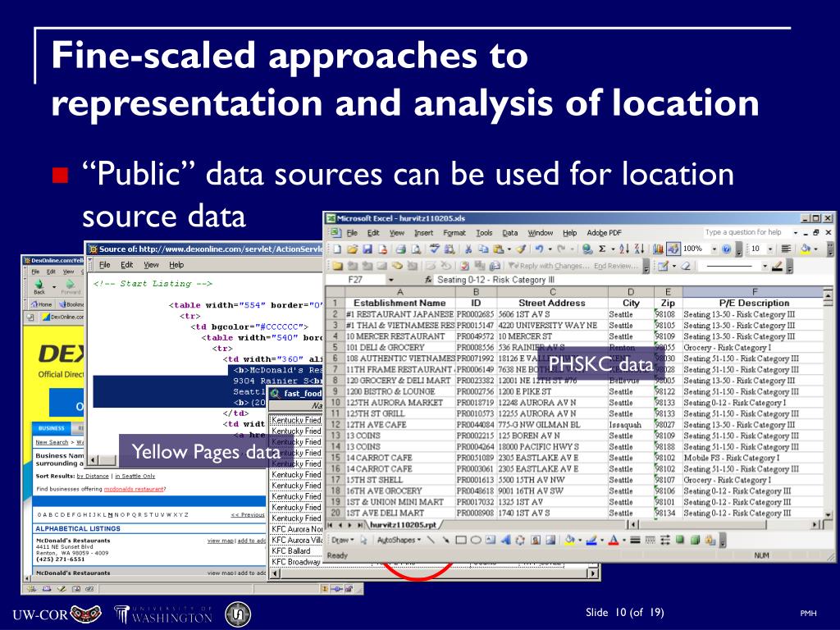Click the Copy icon in Excel toolbar
Image resolution: width=840 pixels, height=630 pixels.
pos(482,249)
